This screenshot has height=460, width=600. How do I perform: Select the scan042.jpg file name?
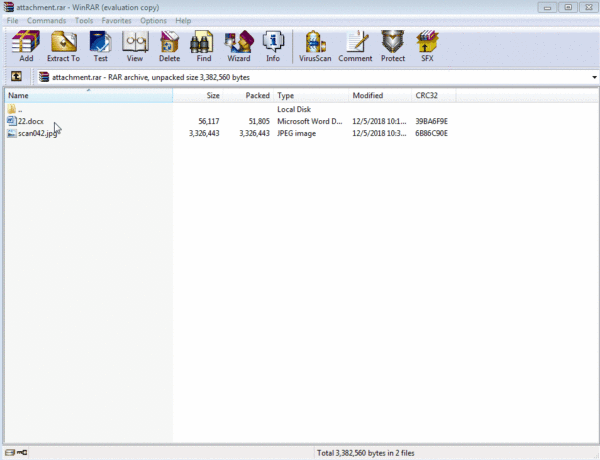[x=38, y=134]
